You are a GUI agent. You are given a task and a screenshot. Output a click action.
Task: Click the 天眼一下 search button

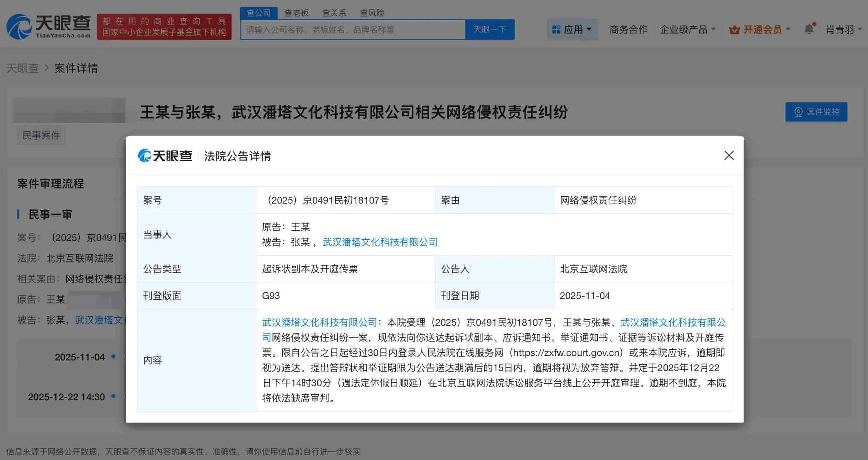490,30
